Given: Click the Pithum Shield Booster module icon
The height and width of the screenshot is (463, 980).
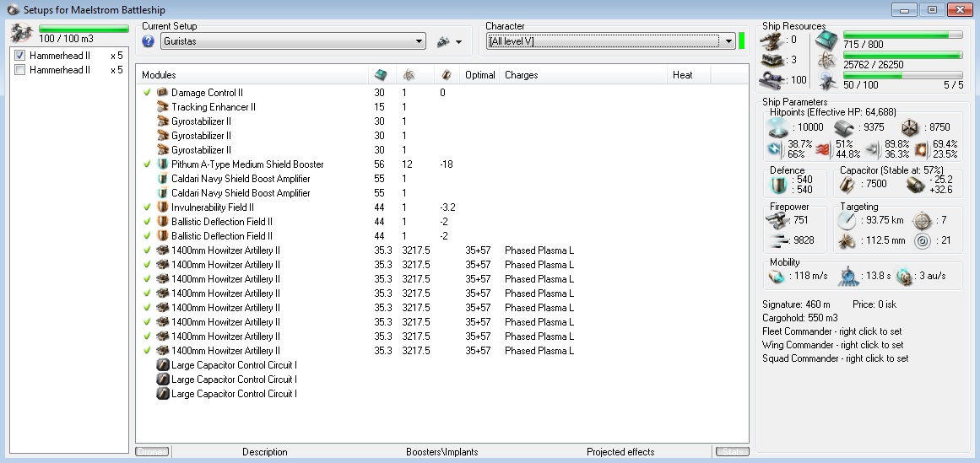Looking at the screenshot, I should (x=163, y=164).
